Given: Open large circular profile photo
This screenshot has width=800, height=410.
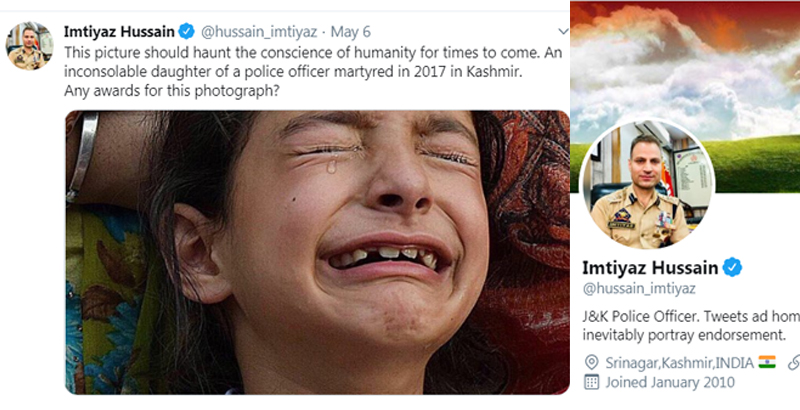Looking at the screenshot, I should click(646, 184).
